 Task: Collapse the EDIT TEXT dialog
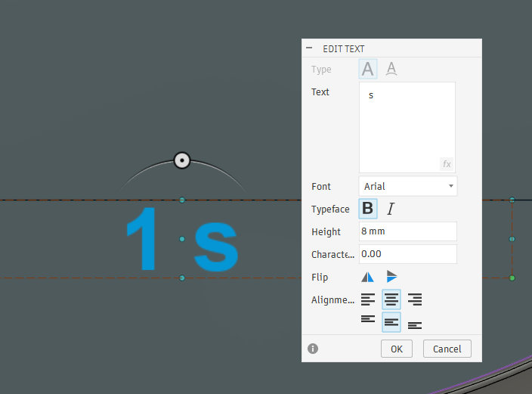[309, 48]
